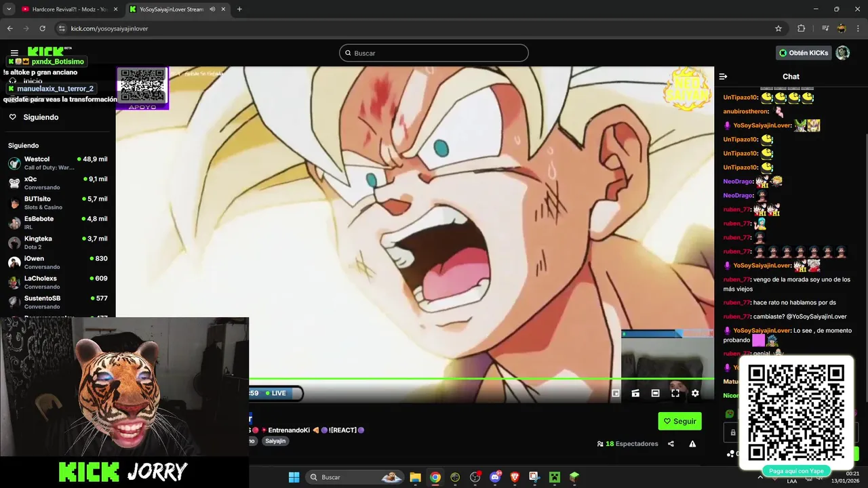The height and width of the screenshot is (488, 868).
Task: Click the Obtén KICKs button
Action: [804, 53]
